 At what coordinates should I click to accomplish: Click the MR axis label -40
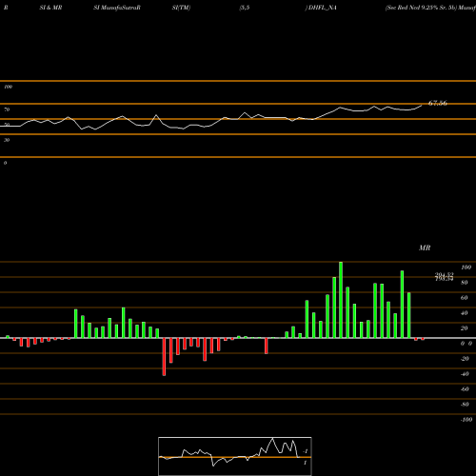coord(465,374)
